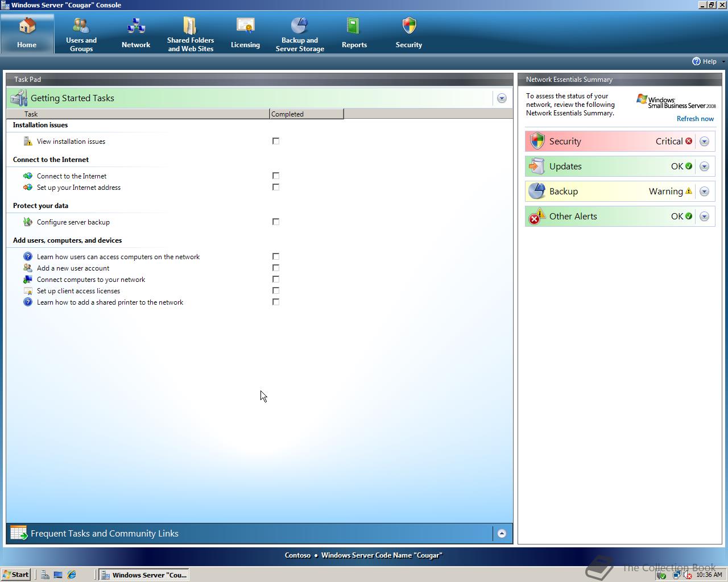Screen dimensions: 728x582
Task: Open the Reports notebook icon
Action: [353, 26]
